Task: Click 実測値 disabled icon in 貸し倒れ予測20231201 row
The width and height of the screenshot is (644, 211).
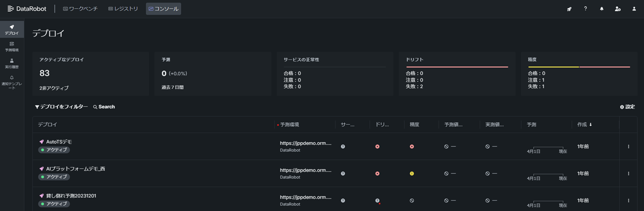Action: (x=487, y=201)
